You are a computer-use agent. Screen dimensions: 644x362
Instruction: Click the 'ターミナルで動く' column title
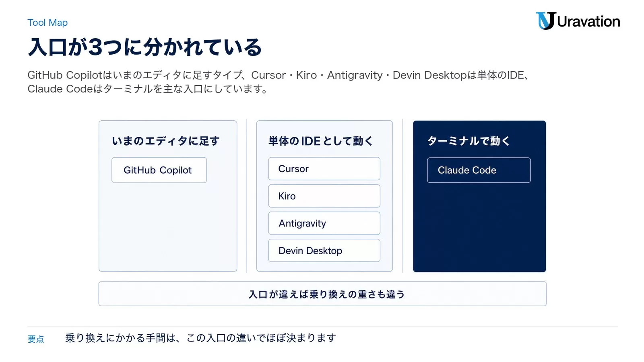(469, 141)
